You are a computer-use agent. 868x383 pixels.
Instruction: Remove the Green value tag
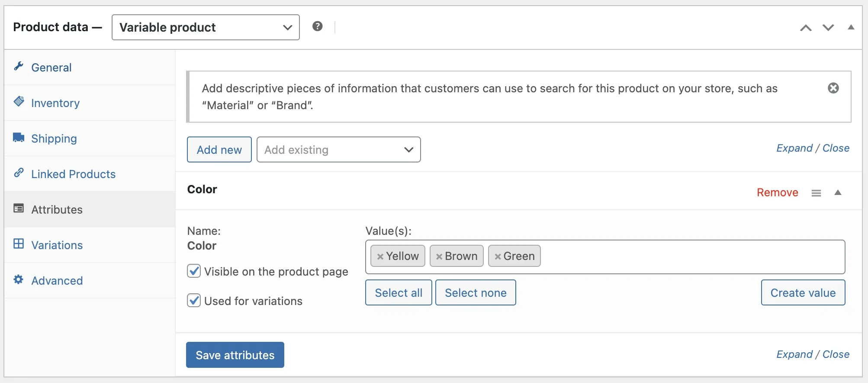(x=498, y=256)
